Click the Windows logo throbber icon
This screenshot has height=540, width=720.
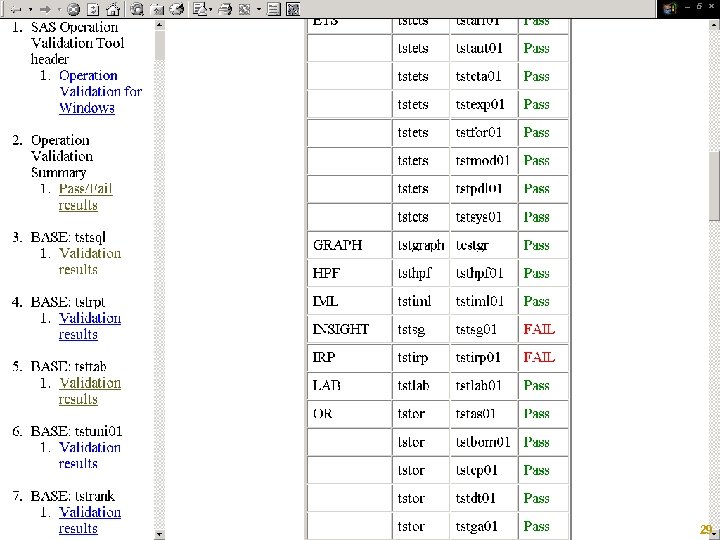click(670, 9)
